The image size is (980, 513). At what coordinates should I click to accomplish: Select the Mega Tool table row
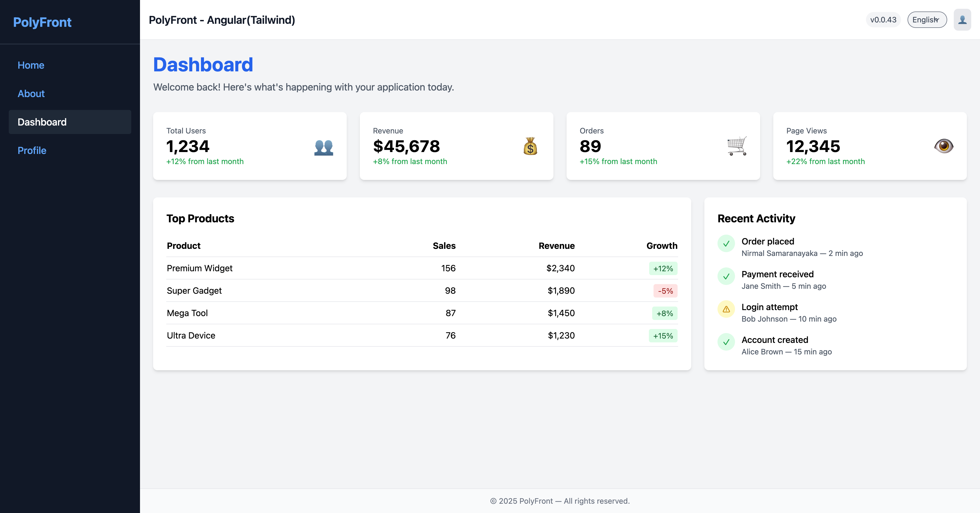click(422, 313)
